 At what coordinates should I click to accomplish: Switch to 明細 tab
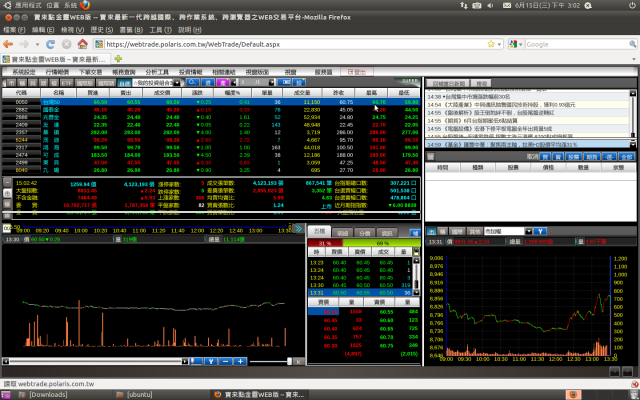point(342,233)
